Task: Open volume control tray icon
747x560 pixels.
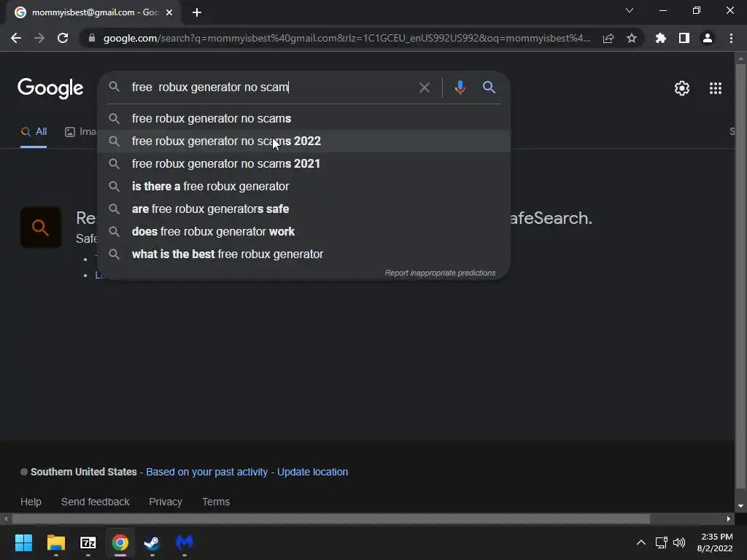Action: [679, 542]
